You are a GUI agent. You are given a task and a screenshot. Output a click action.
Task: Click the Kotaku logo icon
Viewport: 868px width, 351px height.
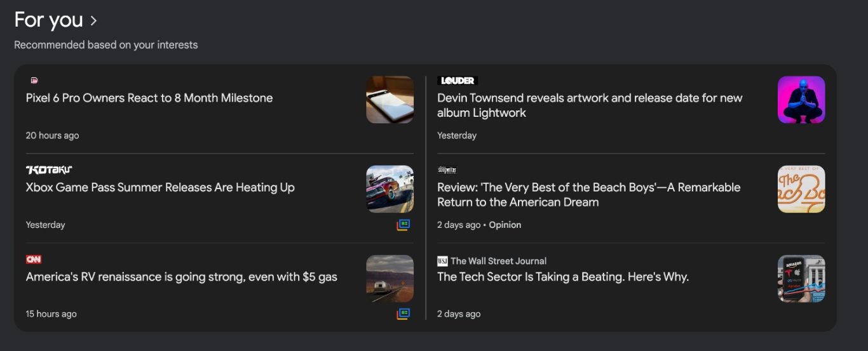49,169
